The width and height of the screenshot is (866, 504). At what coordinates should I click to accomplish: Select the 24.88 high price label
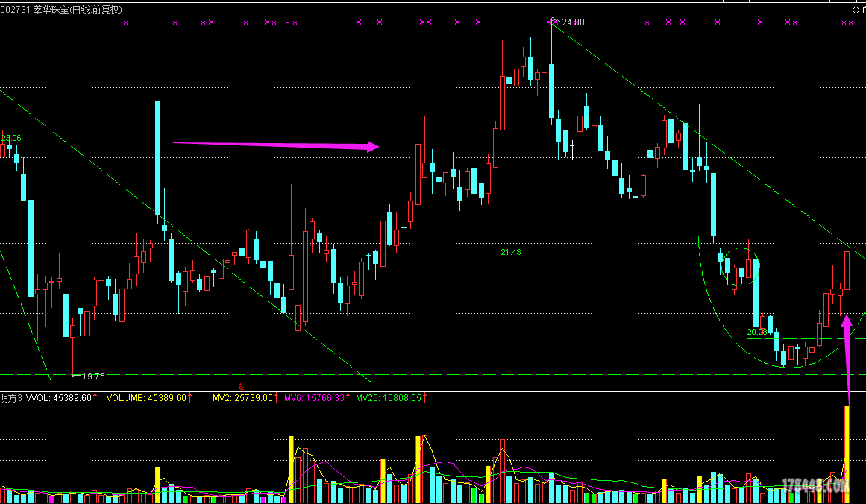[573, 22]
